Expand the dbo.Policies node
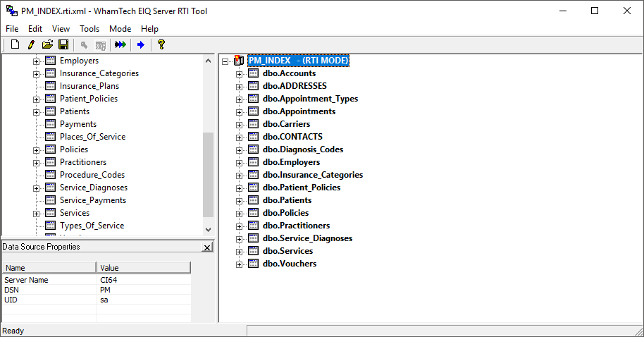 click(x=239, y=214)
